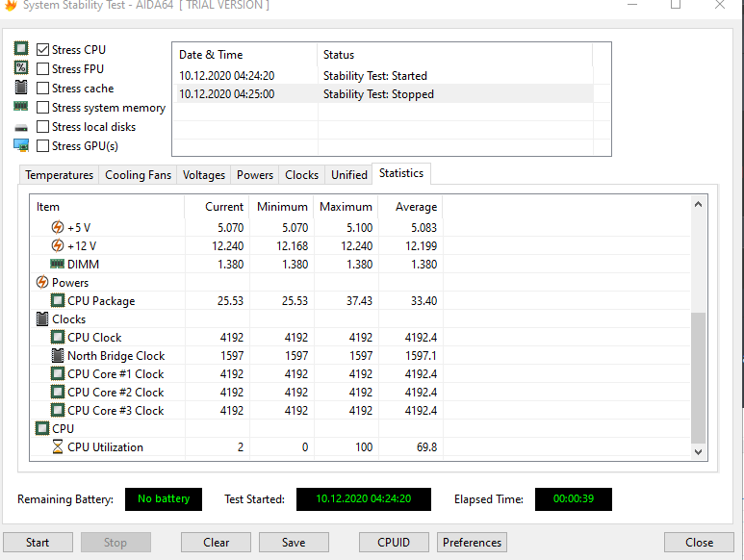
Task: Click the DIMM memory module icon
Action: click(x=57, y=264)
